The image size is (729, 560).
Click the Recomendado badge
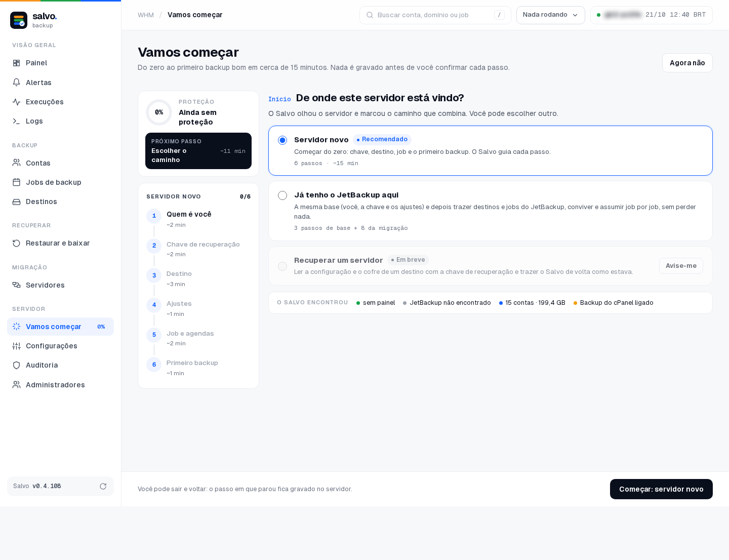click(382, 140)
